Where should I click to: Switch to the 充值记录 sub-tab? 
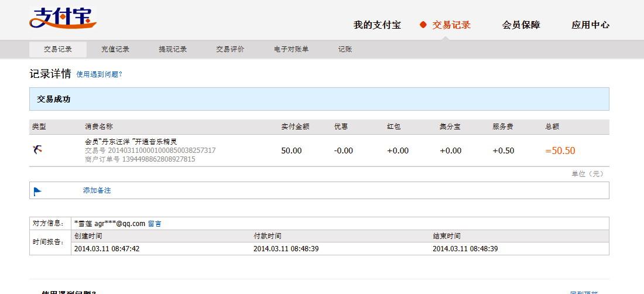tap(115, 49)
